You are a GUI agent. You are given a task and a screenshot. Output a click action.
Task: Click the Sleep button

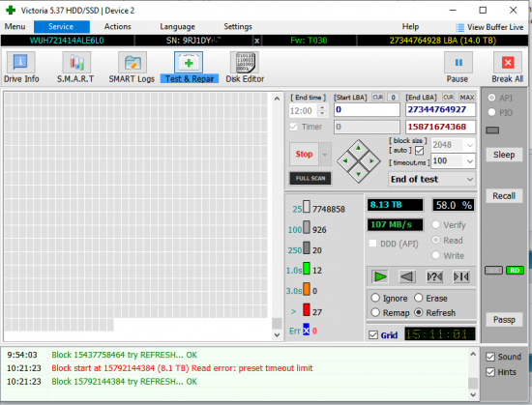point(504,155)
